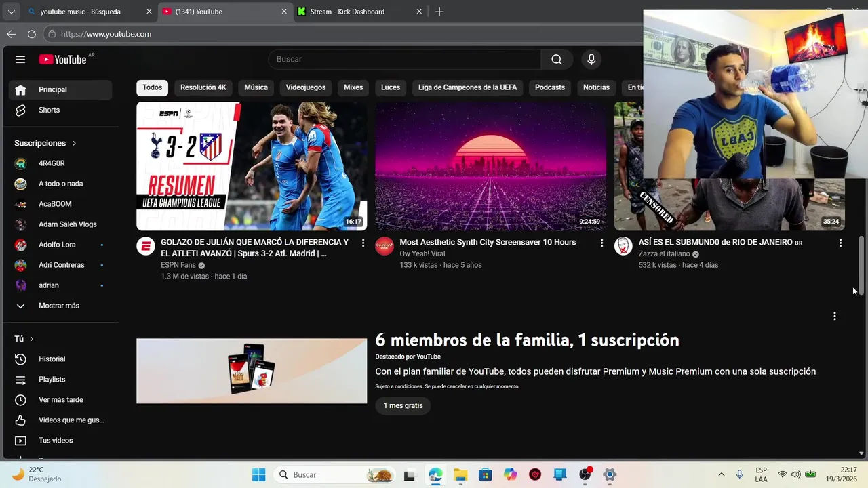Open Playlists from the sidebar
This screenshot has width=868, height=488.
pyautogui.click(x=60, y=380)
